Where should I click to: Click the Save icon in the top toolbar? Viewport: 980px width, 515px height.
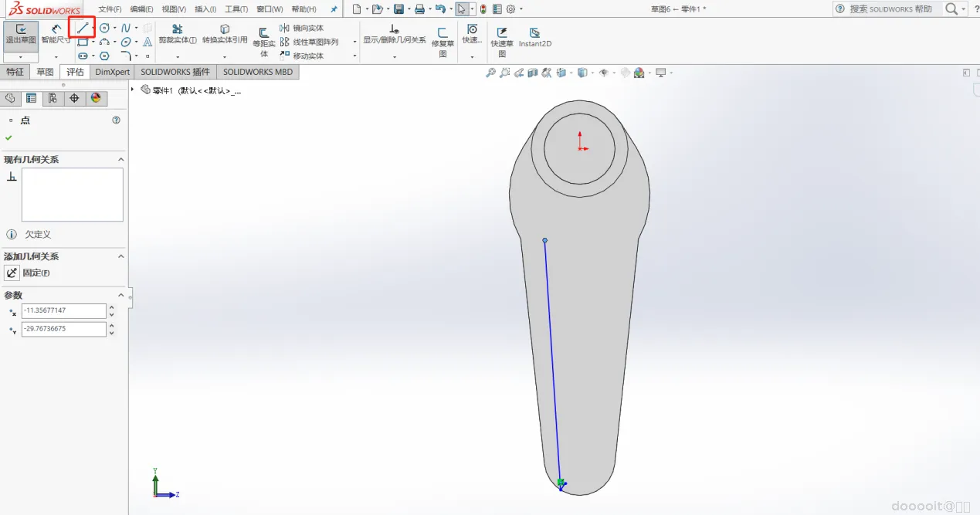398,9
